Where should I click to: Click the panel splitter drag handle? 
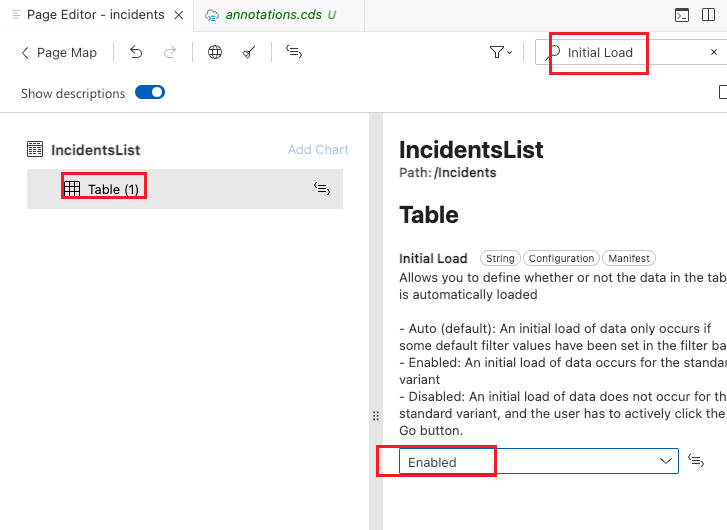pos(376,416)
